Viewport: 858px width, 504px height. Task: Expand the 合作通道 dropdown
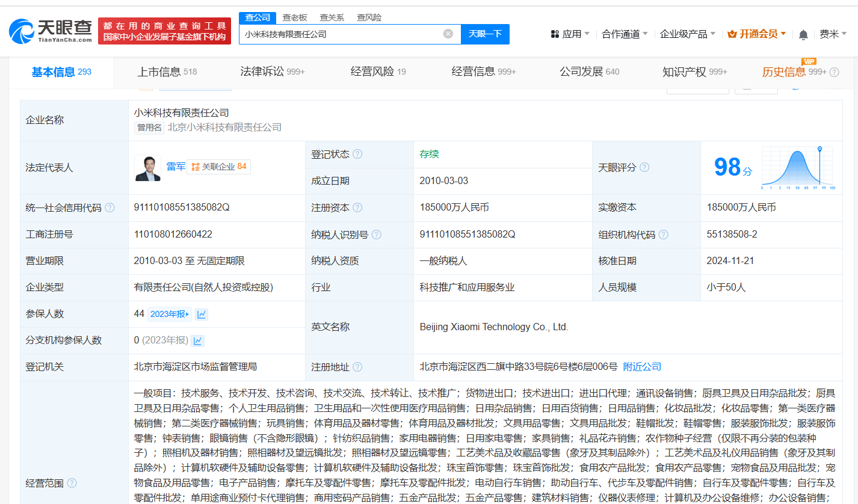point(625,34)
